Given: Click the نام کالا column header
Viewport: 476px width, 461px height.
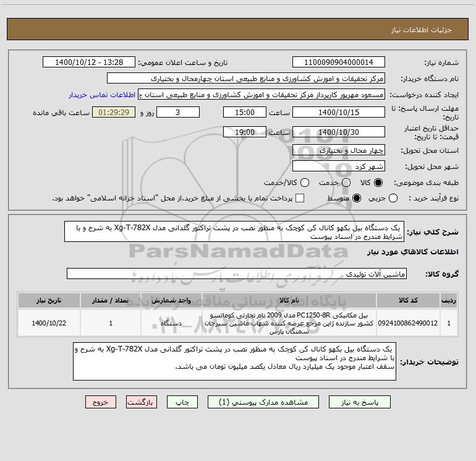Looking at the screenshot, I should click(289, 300).
